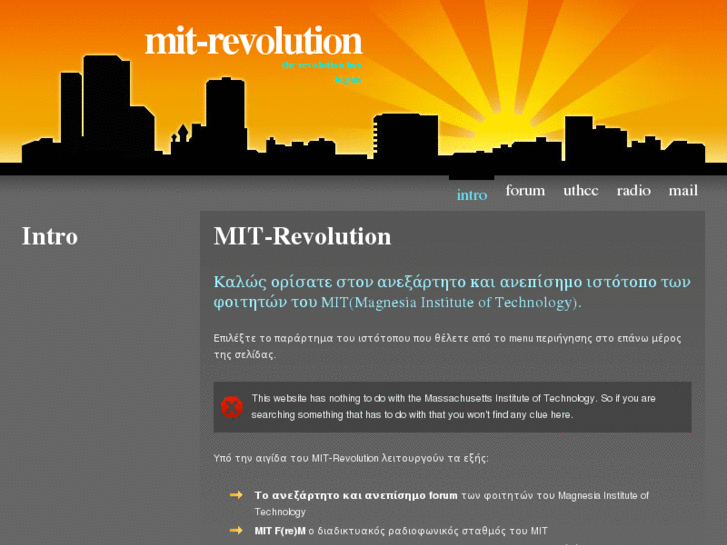Click the mit-revolution site title
This screenshot has height=545, width=727.
point(254,41)
